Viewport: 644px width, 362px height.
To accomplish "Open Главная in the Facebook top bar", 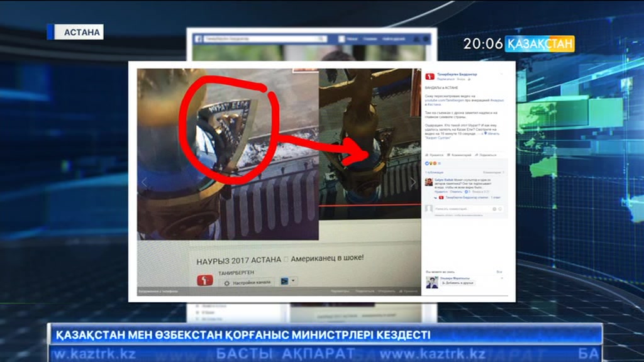I will [x=370, y=38].
